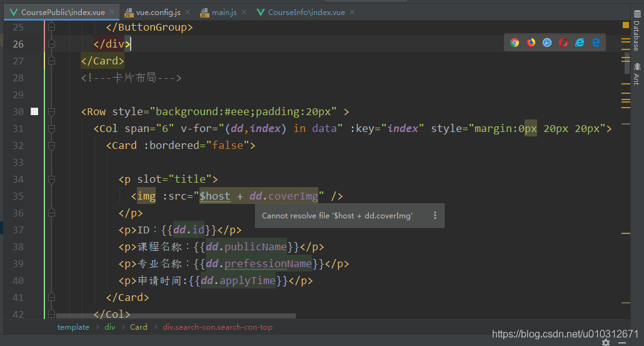Image resolution: width=644 pixels, height=346 pixels.
Task: Collapse the code fold at line 27
Action: point(51,61)
